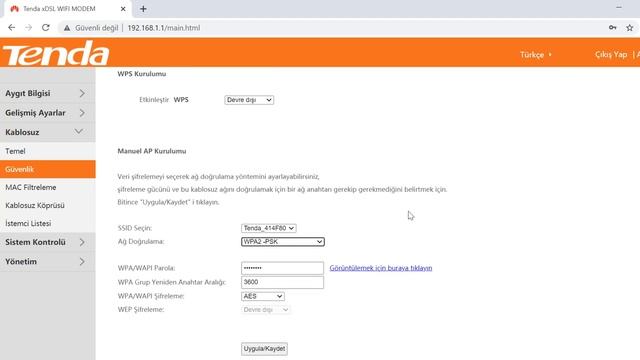The height and width of the screenshot is (360, 640).
Task: Click the Manuel AP Kurulumu heading
Action: point(152,151)
